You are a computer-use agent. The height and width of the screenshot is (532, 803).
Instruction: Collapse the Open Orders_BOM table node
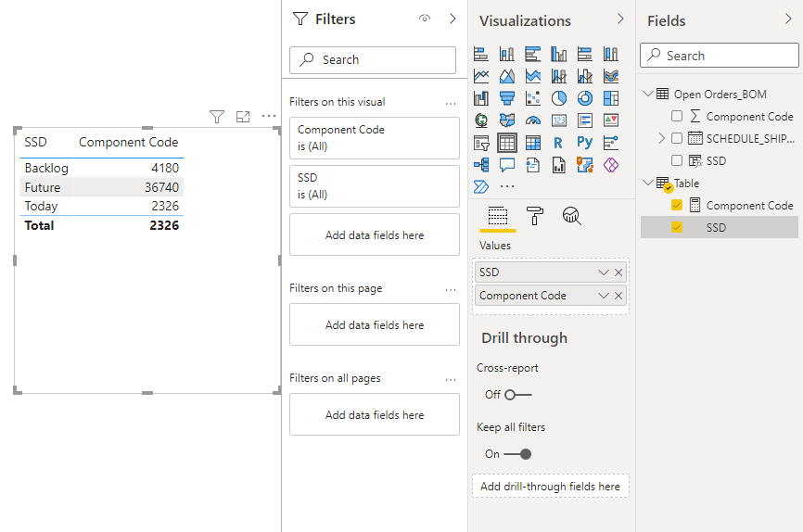coord(648,94)
